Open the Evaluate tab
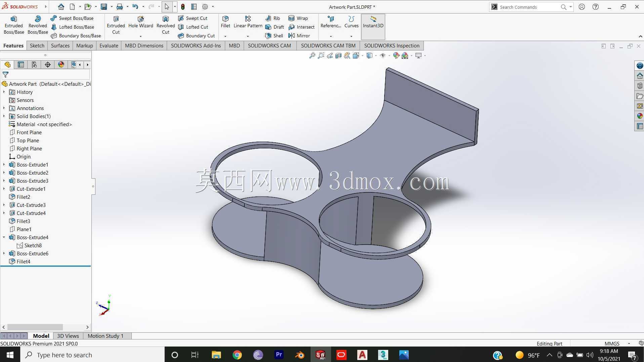This screenshot has width=644, height=362. click(x=109, y=46)
